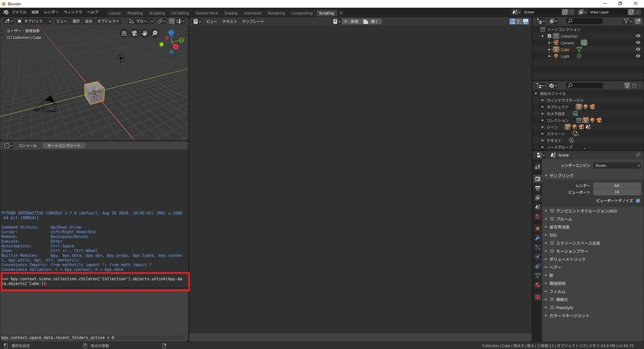Hide the Cube using its eye icon
The width and height of the screenshot is (644, 349).
pos(638,49)
